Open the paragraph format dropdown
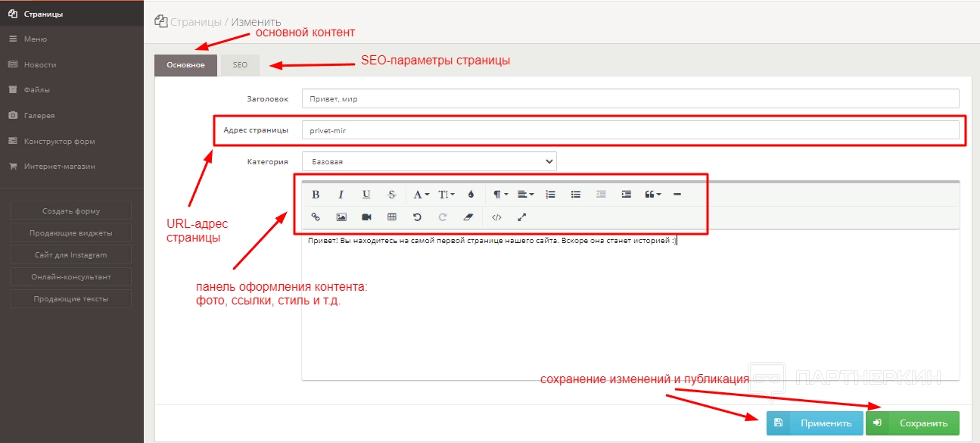 click(x=500, y=195)
